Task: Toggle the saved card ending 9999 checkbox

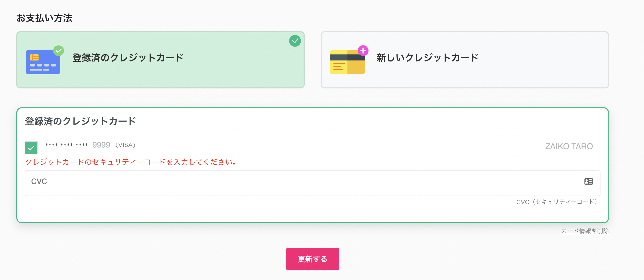Action: click(31, 148)
